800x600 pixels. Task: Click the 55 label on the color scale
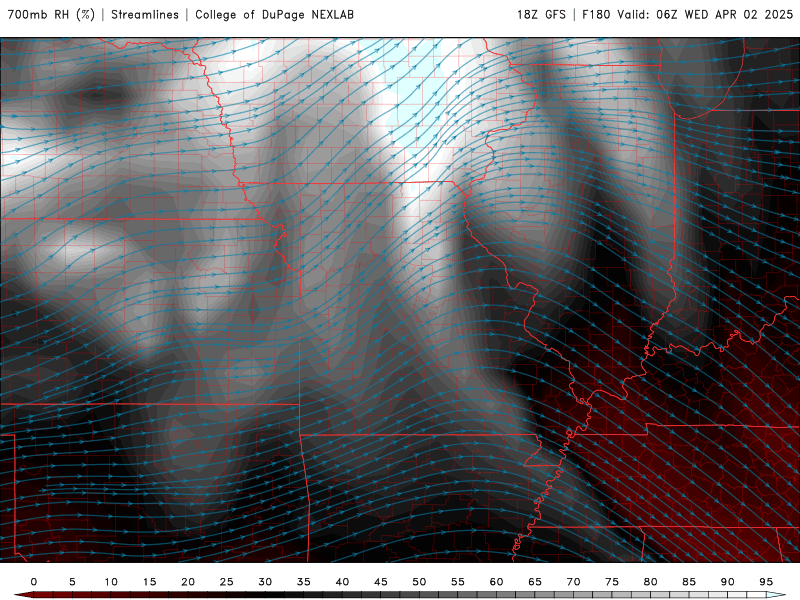458,582
